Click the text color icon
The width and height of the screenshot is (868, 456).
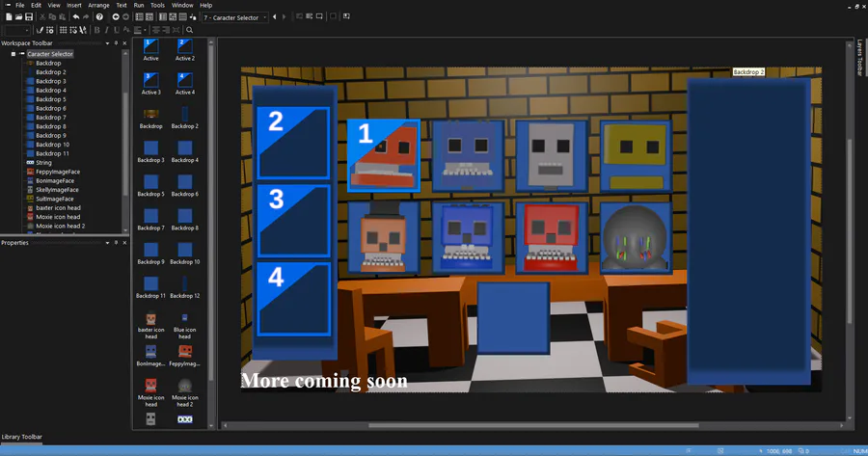click(125, 30)
